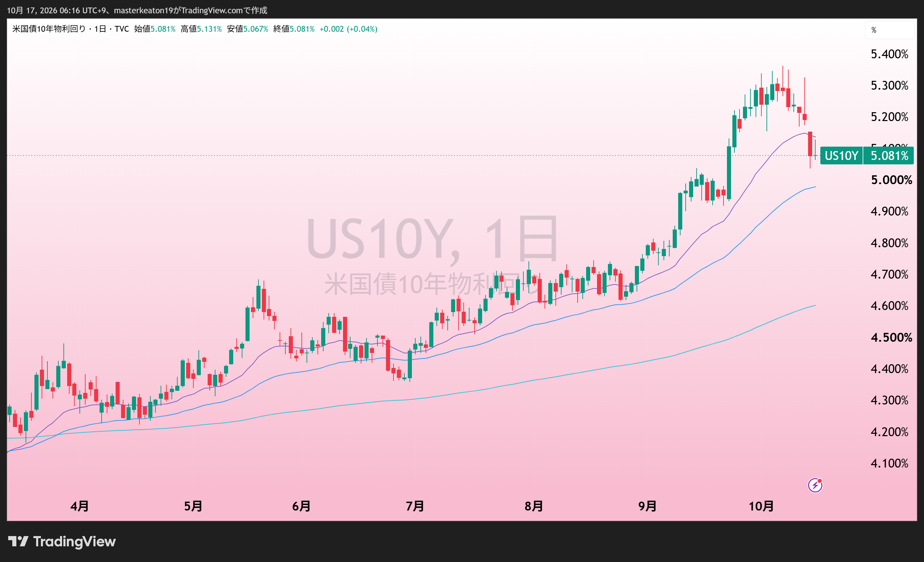Click the 終値5.081% close value
The width and height of the screenshot is (924, 562).
[x=294, y=29]
